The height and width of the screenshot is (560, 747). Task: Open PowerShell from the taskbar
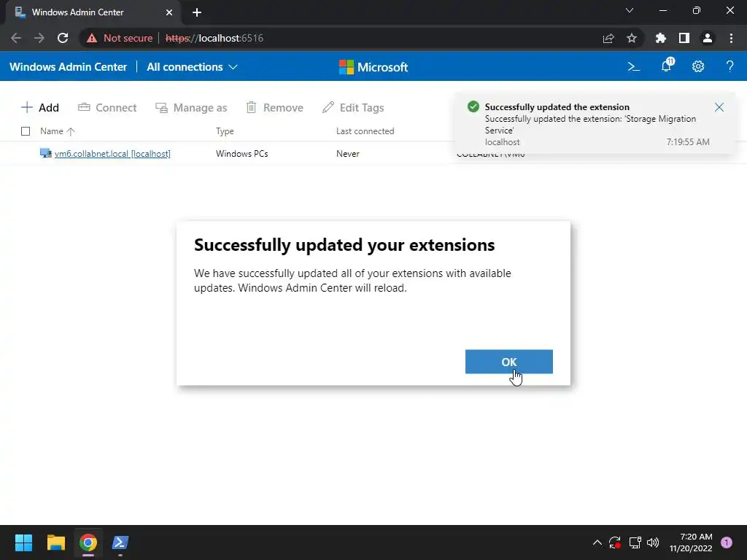coord(120,542)
